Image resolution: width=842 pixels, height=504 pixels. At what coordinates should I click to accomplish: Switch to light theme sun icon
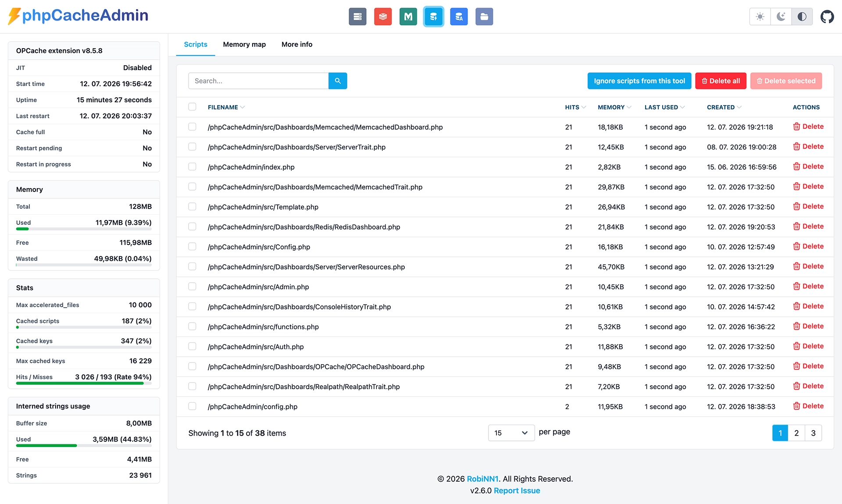coord(760,17)
